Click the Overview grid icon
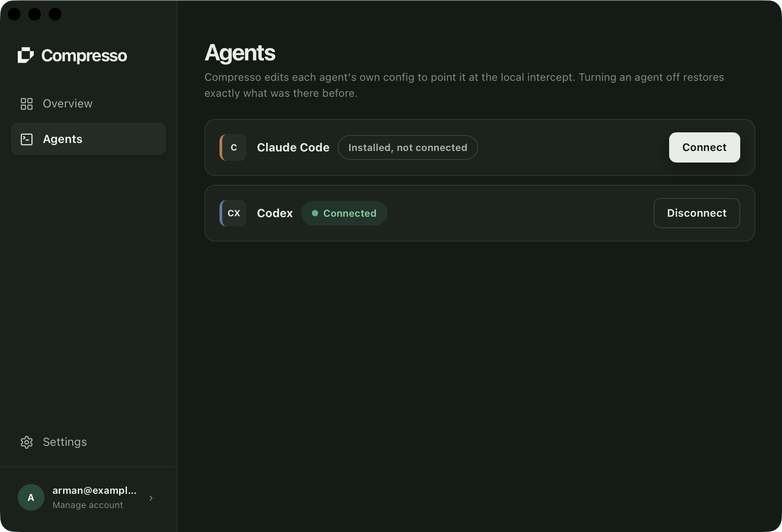 (27, 104)
